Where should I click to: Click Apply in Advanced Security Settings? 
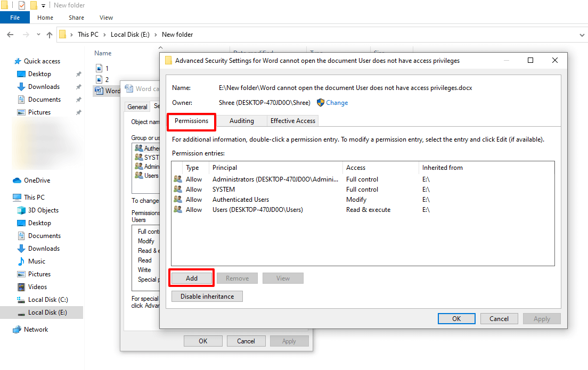point(542,319)
